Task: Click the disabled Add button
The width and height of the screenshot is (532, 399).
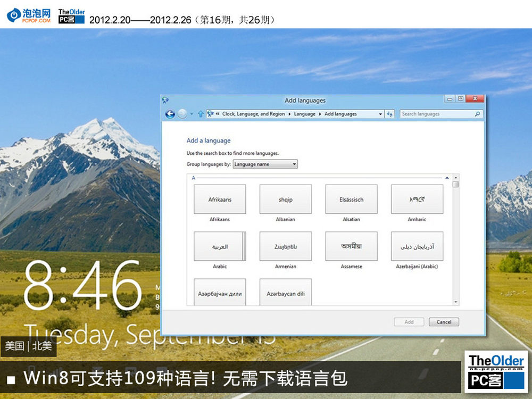Action: 409,322
